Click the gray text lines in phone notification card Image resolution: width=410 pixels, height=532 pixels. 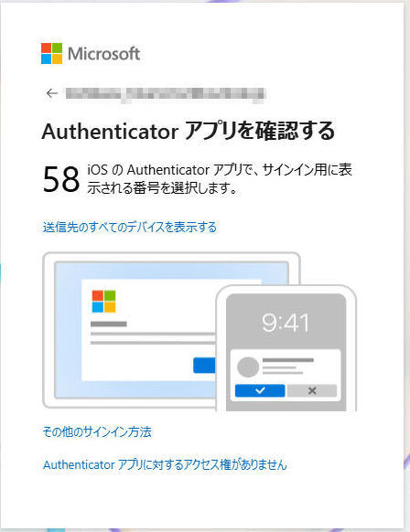287,367
